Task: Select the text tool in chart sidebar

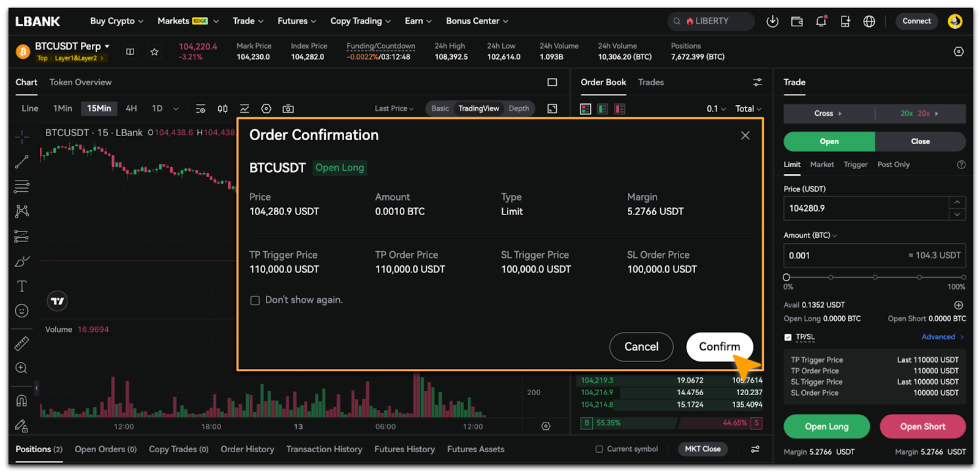Action: [21, 286]
